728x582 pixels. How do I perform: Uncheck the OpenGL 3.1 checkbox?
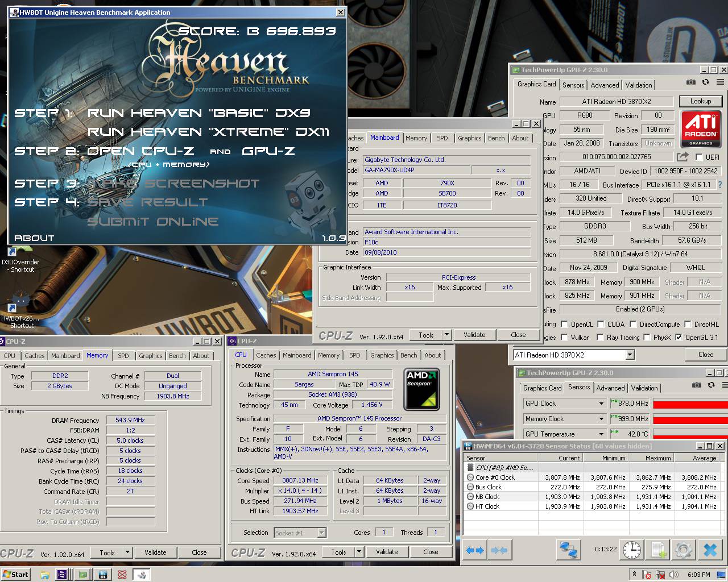pyautogui.click(x=678, y=337)
